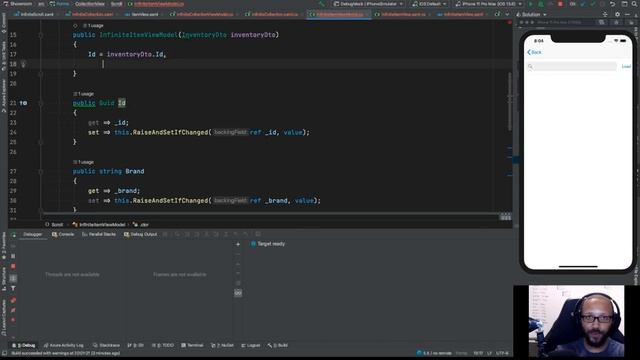Open the Logcat tool window
The width and height of the screenshot is (640, 360).
251,345
